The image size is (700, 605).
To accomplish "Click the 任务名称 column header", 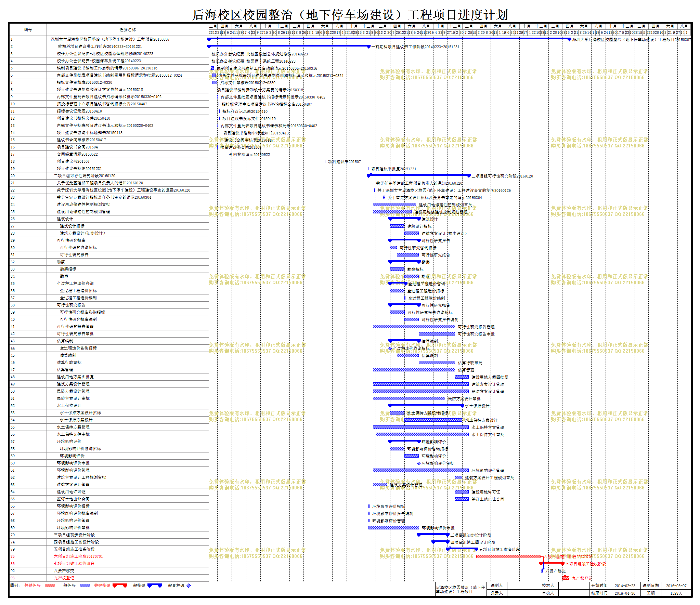I will [x=128, y=29].
